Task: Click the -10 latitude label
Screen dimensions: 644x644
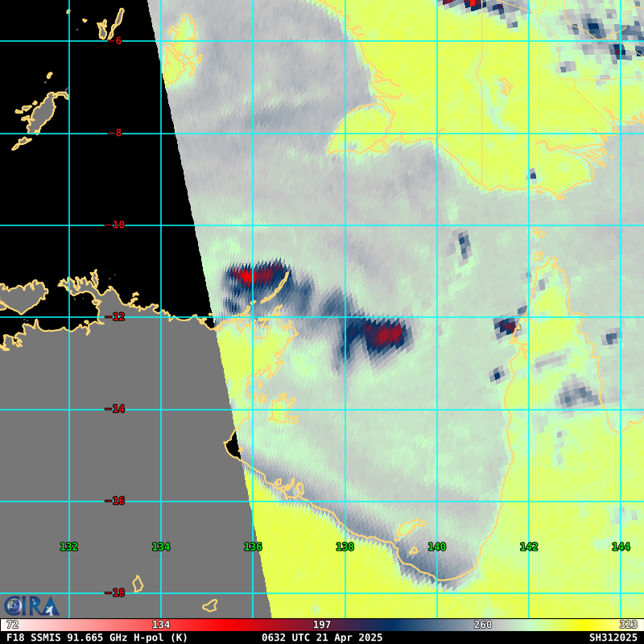Action: coord(118,225)
